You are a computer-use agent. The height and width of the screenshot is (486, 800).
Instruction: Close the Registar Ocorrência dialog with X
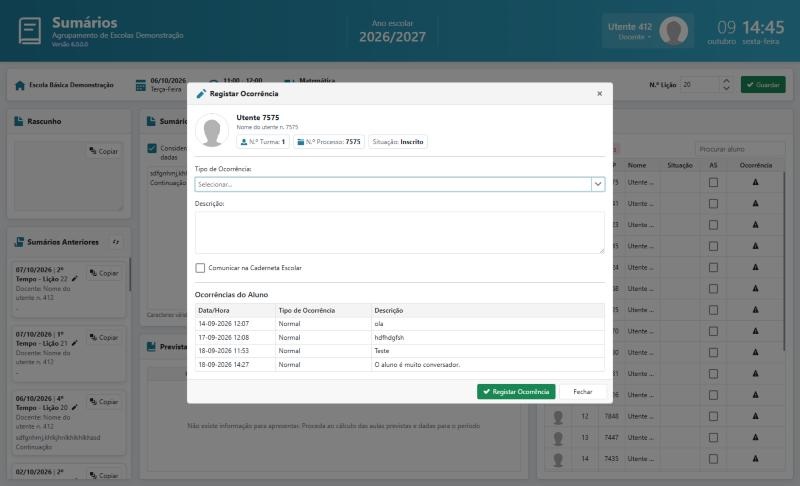599,94
